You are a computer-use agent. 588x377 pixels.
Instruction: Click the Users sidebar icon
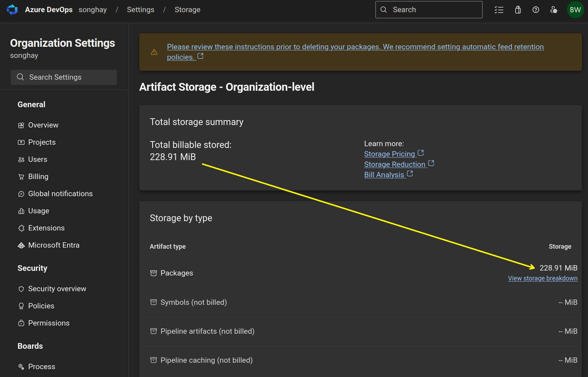coord(21,160)
